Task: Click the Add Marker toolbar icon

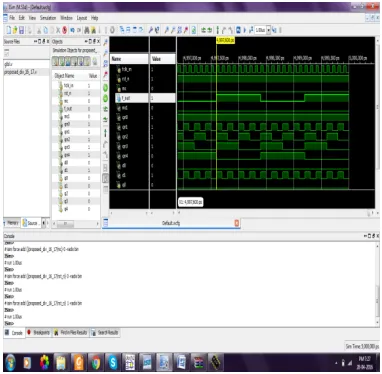Action: coord(218,30)
